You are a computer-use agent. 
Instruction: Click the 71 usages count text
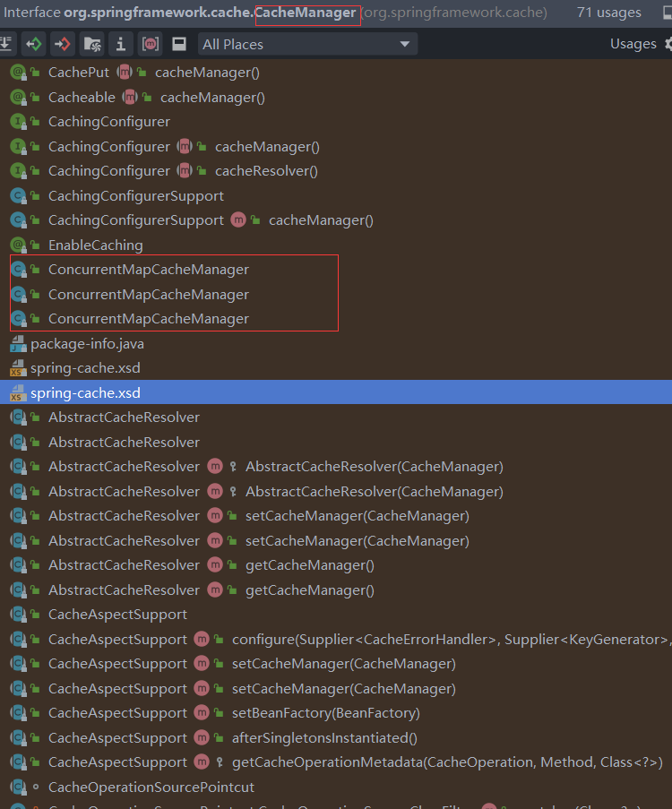(x=609, y=13)
